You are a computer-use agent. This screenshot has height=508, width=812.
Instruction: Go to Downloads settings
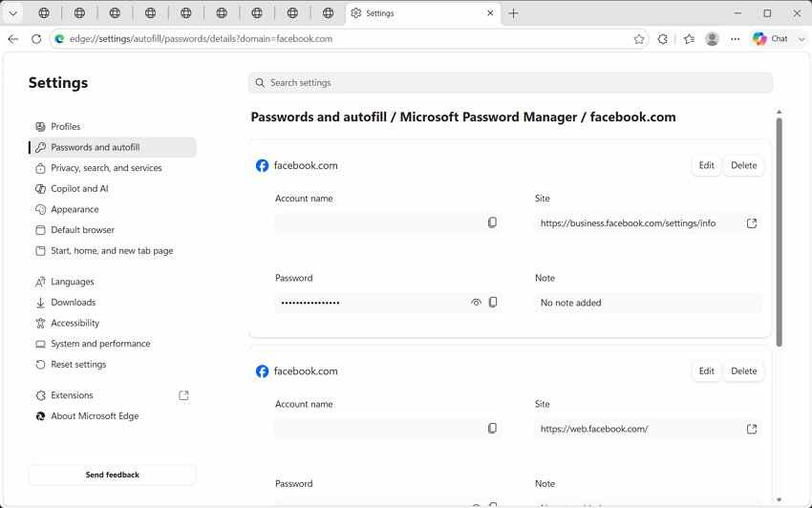[113, 303]
